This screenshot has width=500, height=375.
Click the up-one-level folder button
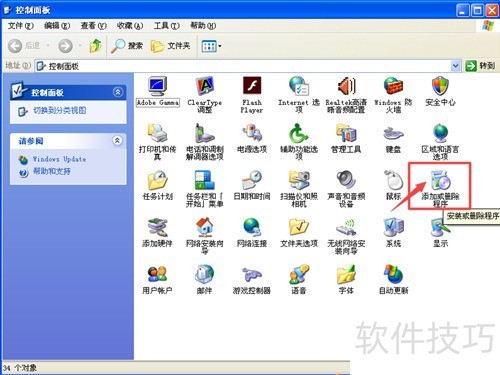click(x=96, y=46)
